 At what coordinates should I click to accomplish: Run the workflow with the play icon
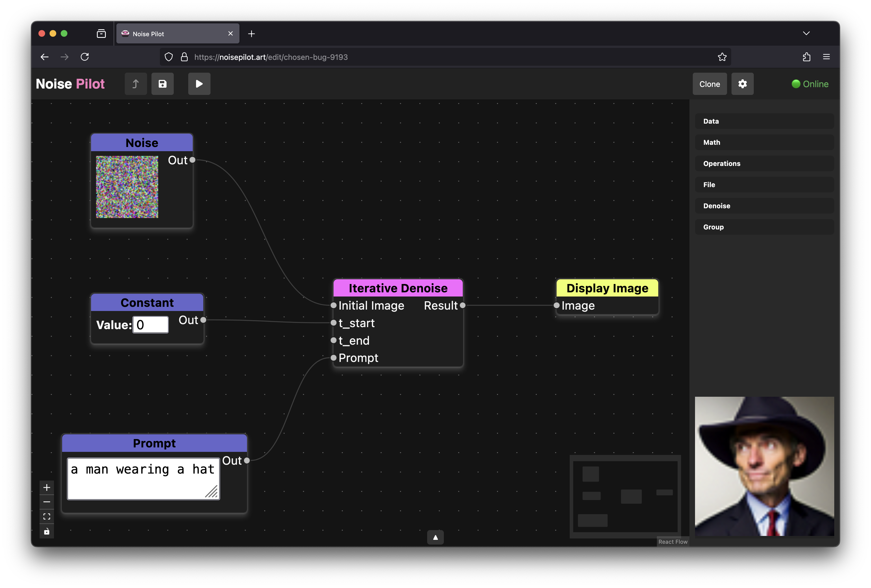point(199,84)
